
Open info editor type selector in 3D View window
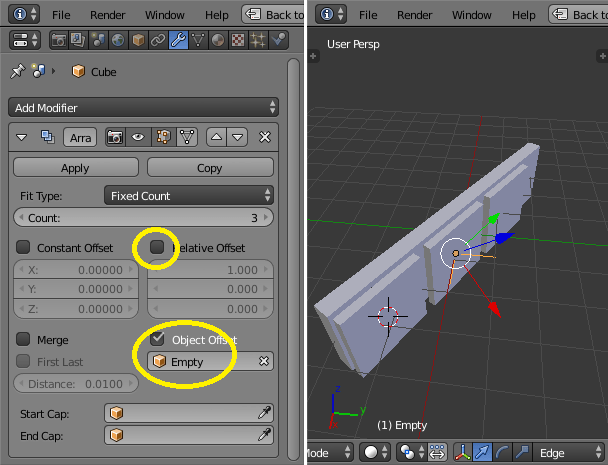(x=332, y=14)
